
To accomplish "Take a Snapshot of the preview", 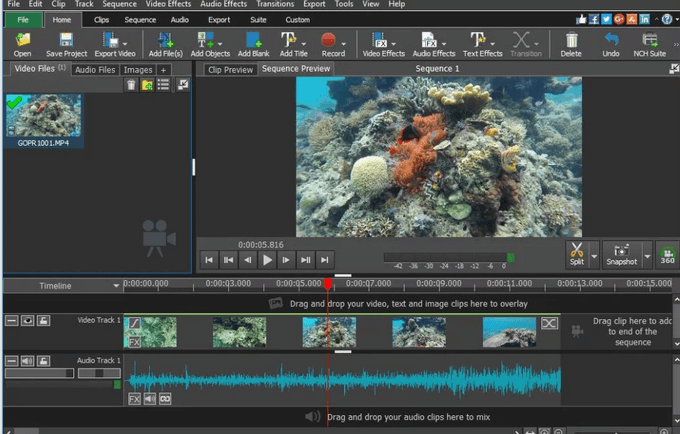I will (x=621, y=253).
